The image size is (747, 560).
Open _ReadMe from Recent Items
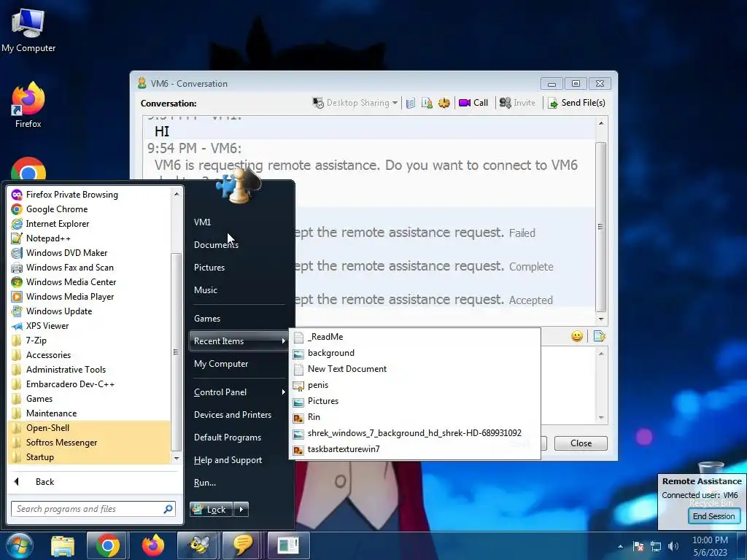414,337
